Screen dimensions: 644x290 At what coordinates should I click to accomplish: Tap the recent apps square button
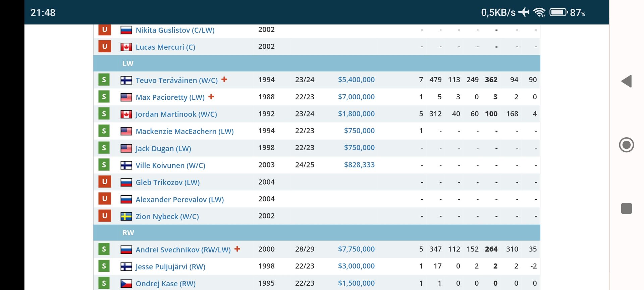tap(626, 208)
